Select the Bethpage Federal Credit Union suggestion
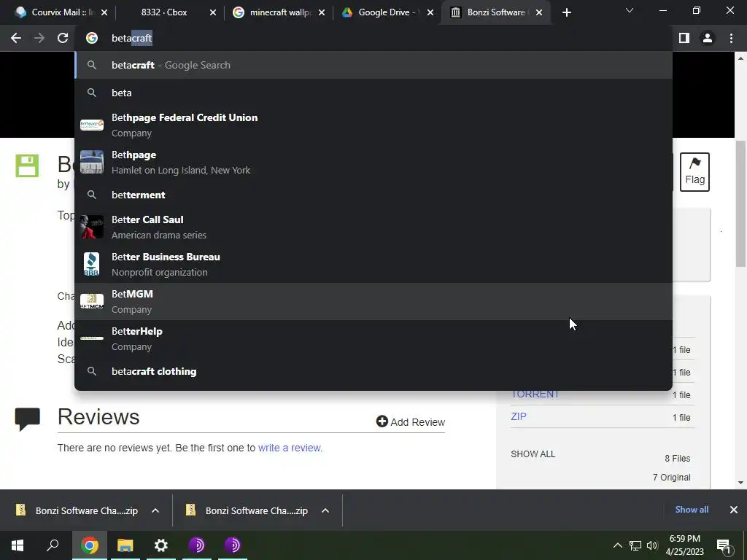Image resolution: width=747 pixels, height=560 pixels. click(373, 125)
